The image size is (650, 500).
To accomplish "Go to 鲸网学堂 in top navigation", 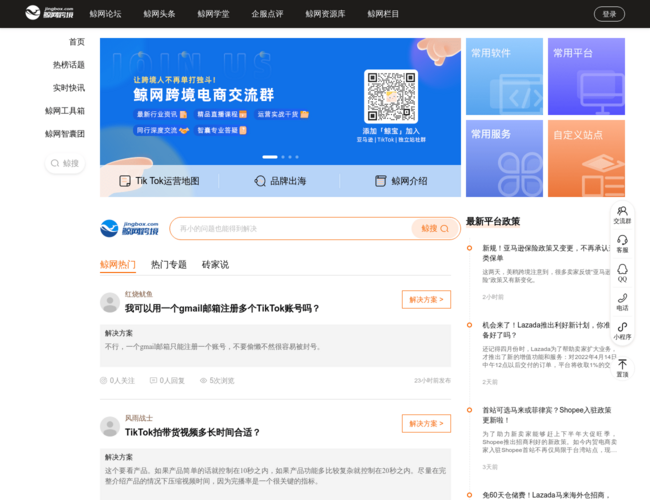I will (213, 14).
